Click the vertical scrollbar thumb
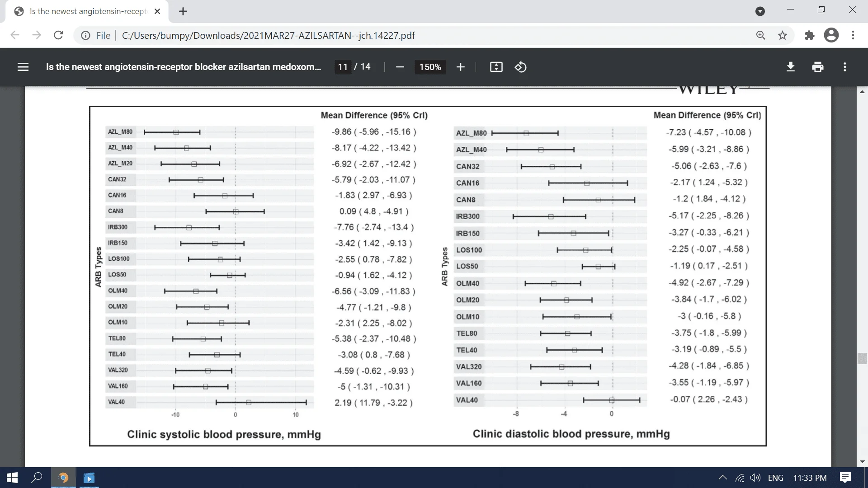Screen dimensions: 868x488 (x=862, y=358)
